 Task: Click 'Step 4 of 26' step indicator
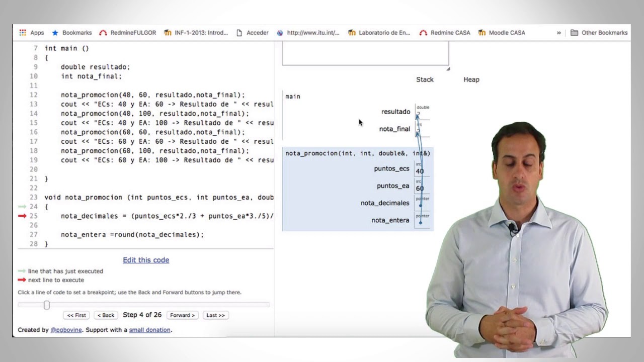[x=142, y=315]
